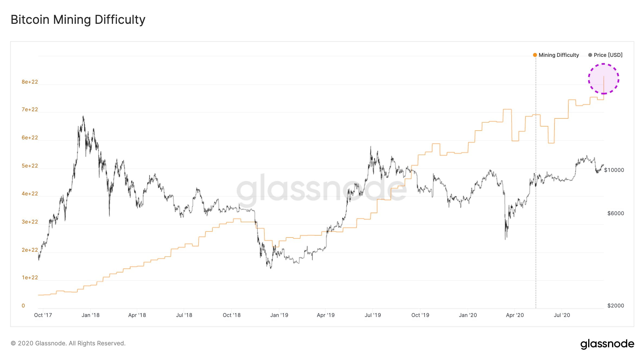
Task: Click the glassnode logo at bottom right
Action: click(x=607, y=344)
